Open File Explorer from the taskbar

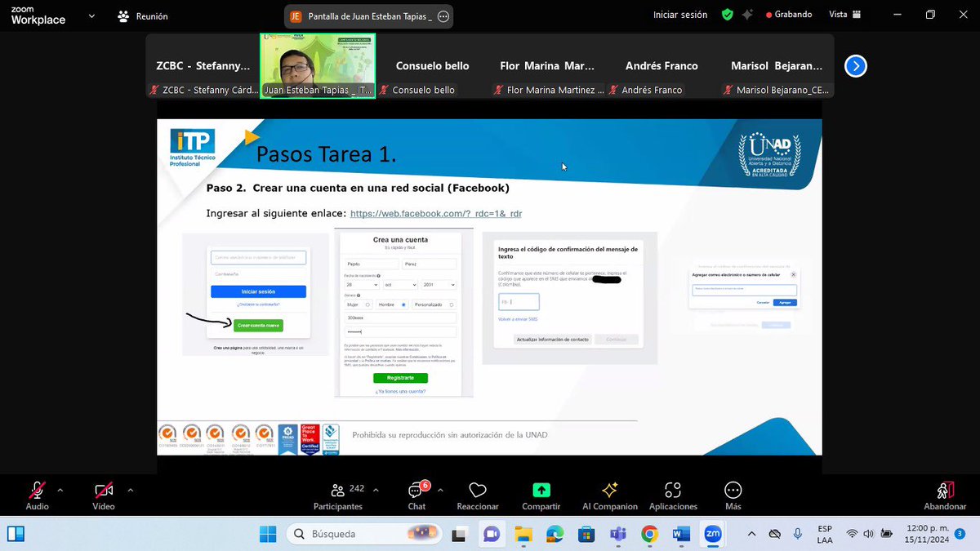(523, 534)
